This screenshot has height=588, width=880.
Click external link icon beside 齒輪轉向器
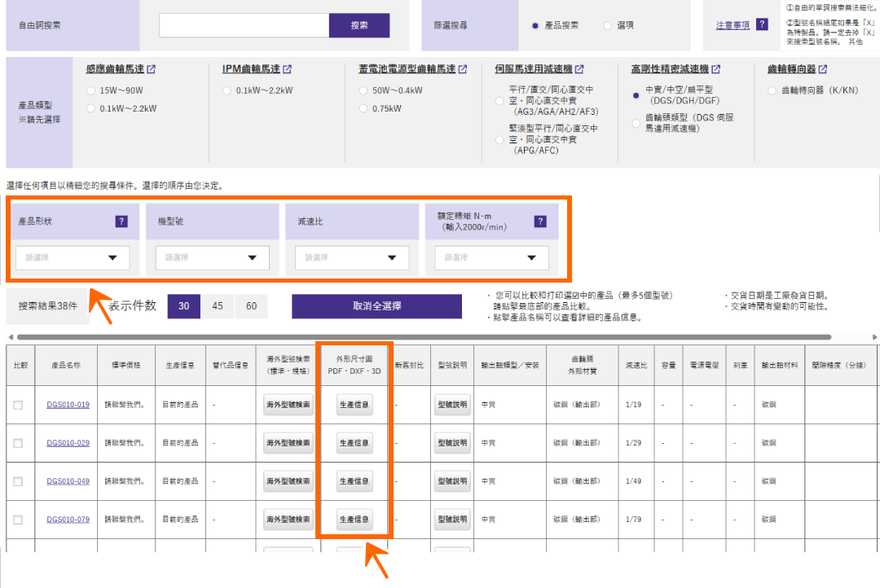[822, 69]
